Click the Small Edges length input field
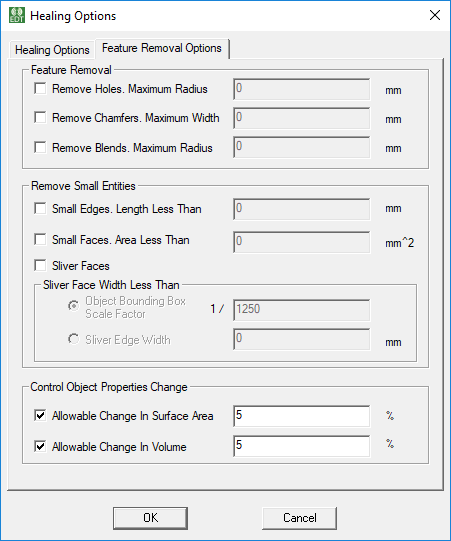Image resolution: width=451 pixels, height=541 pixels. point(302,209)
